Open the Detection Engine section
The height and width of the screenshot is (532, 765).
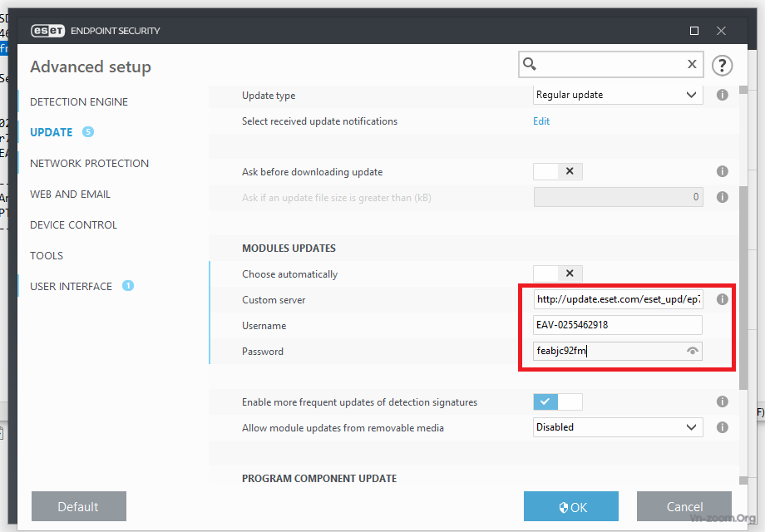point(79,102)
